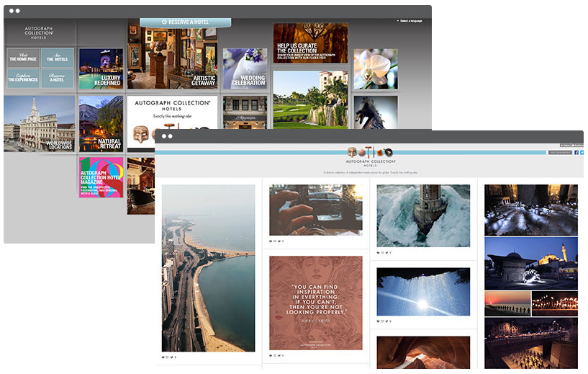This screenshot has height=374, width=588.
Task: Tweet the inspiration quote post
Action: (x=279, y=355)
